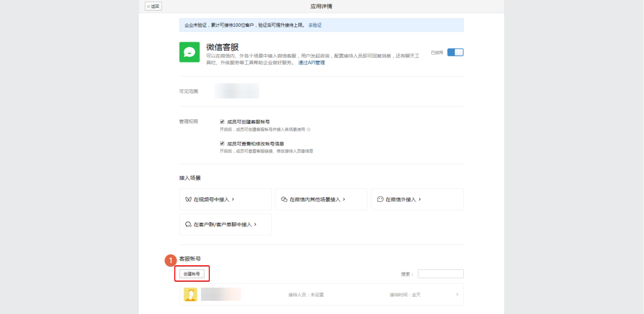This screenshot has width=644, height=314.
Task: Click chevron next to 在微信内其他场景接入
Action: coord(344,199)
